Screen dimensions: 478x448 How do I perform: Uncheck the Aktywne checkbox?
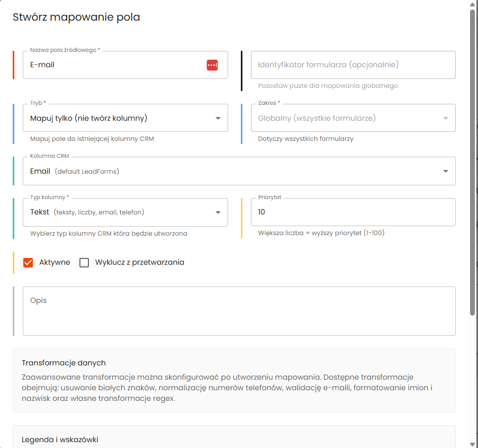click(28, 263)
